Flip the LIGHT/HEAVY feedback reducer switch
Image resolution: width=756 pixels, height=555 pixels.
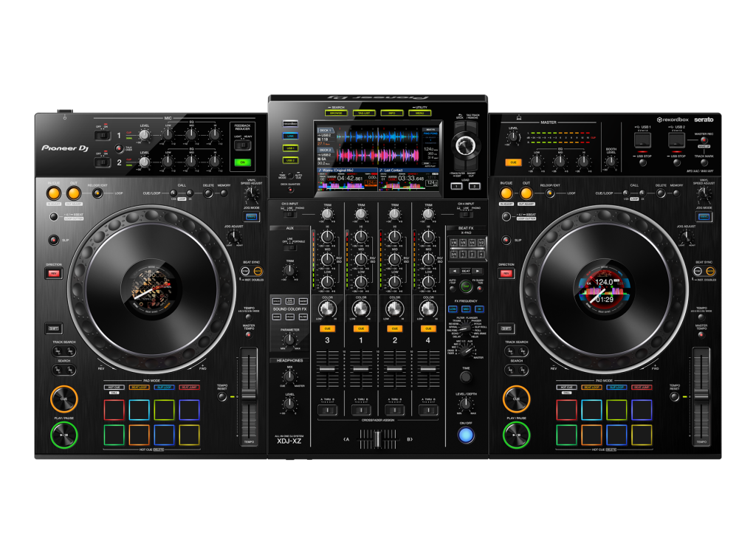pyautogui.click(x=242, y=145)
